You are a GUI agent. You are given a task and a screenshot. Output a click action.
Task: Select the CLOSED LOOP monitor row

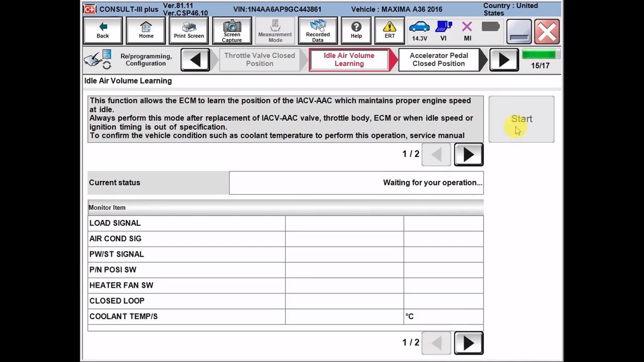pos(286,301)
